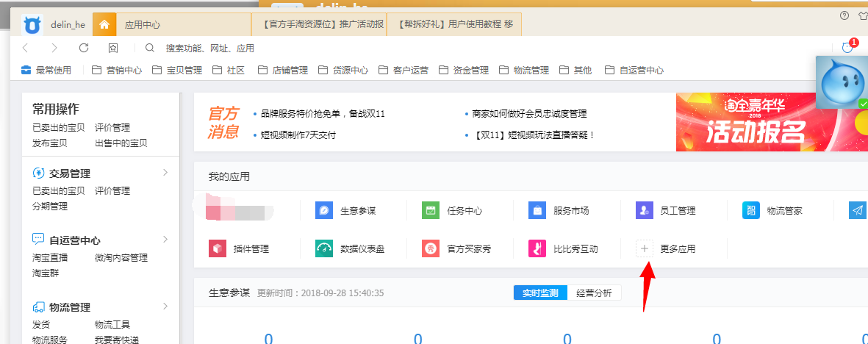Open notifications icon with red badge
Screen dimensions: 868x344
point(849,46)
